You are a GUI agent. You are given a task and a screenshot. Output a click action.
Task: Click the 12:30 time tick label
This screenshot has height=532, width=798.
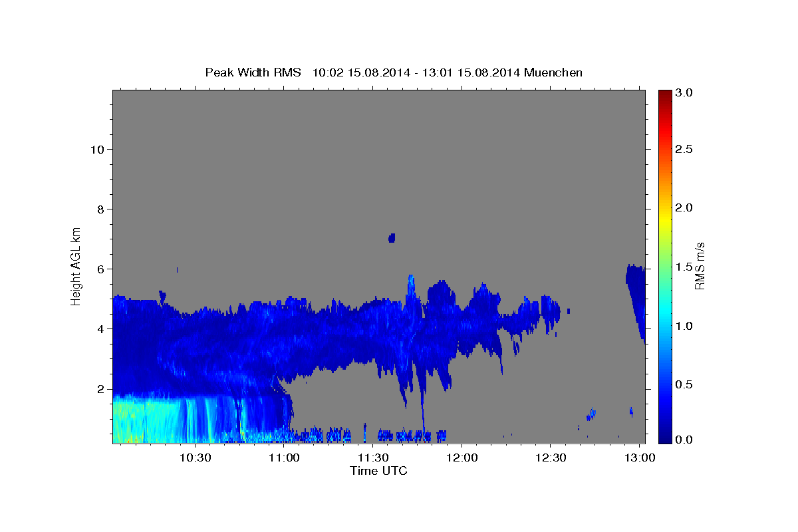551,458
